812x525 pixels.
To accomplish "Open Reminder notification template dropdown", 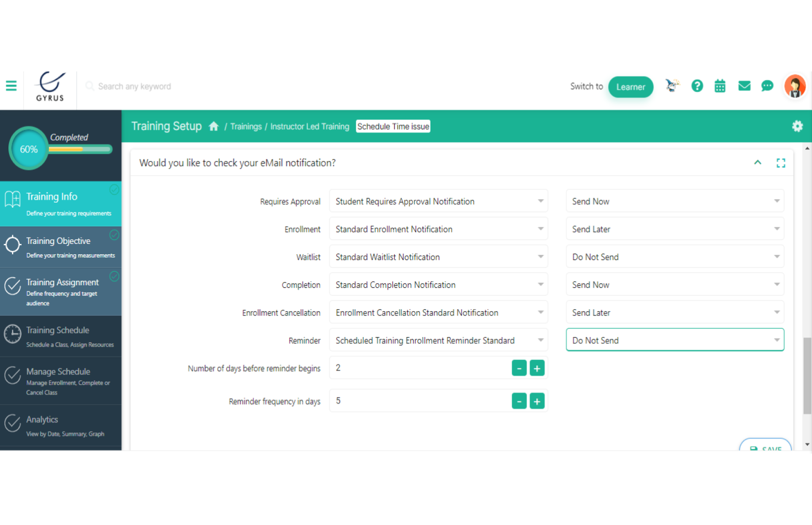I will coord(438,340).
